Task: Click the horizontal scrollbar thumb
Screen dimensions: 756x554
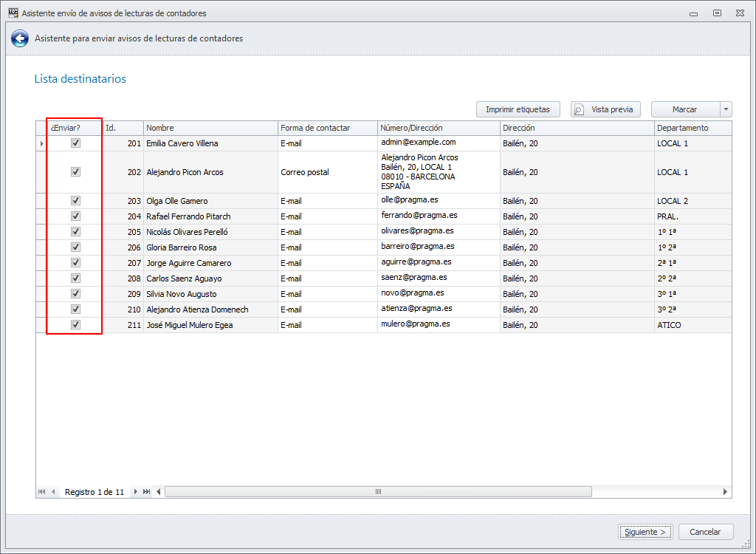Action: click(379, 492)
